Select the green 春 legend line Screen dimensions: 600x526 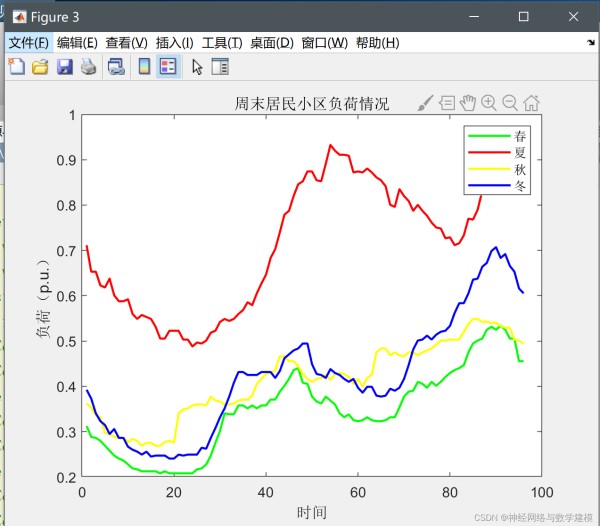489,136
